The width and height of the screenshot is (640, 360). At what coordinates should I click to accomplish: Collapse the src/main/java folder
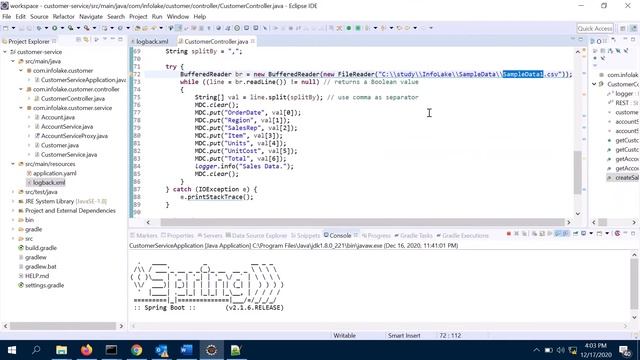13,61
